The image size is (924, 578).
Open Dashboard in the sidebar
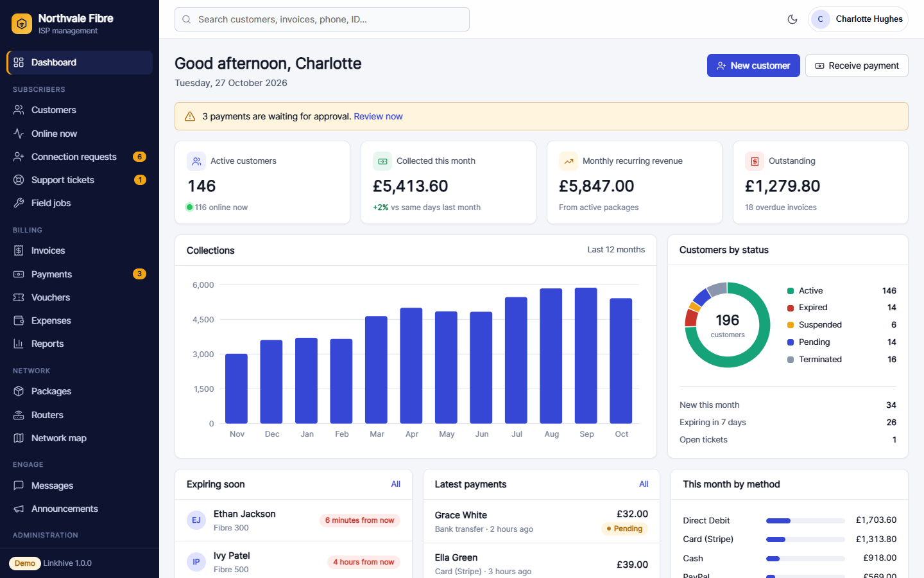pos(80,62)
